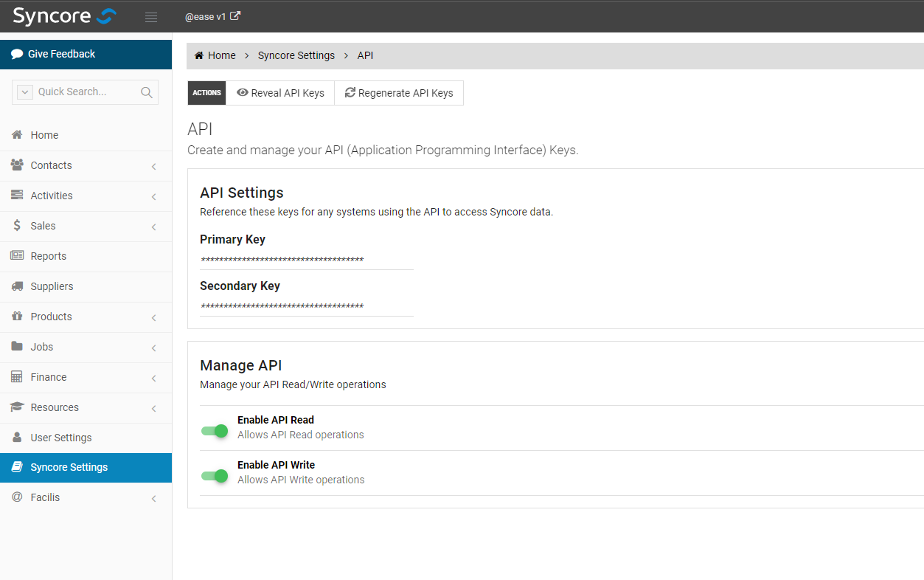924x580 pixels.
Task: Expand the Facilis menu chevron
Action: 153,498
